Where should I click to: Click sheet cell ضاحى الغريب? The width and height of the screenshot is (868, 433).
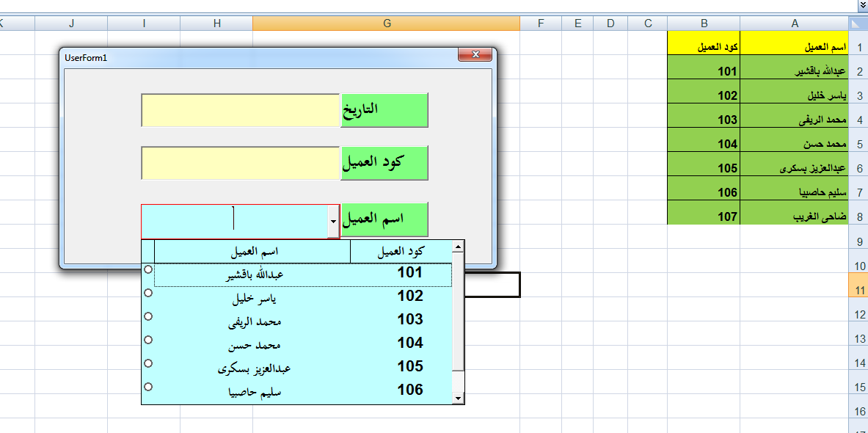tap(795, 213)
